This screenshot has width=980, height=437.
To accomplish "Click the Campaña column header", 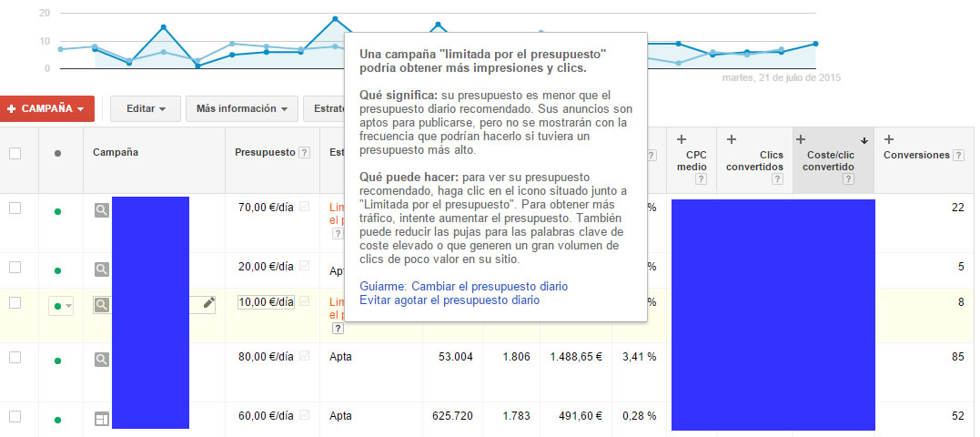I will click(x=116, y=152).
